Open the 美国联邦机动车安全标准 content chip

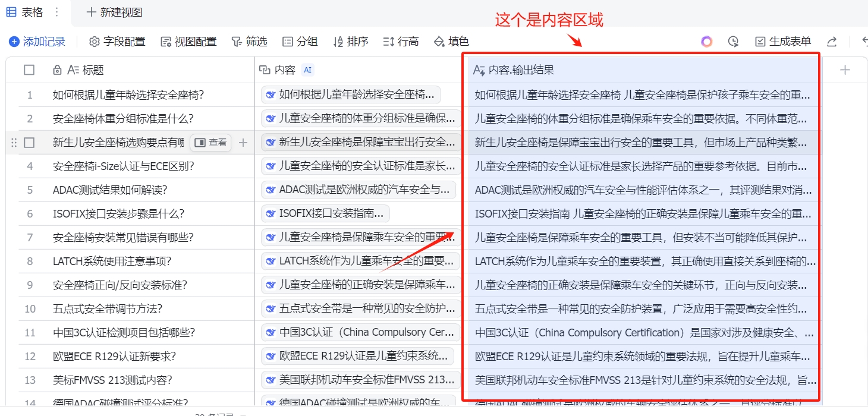[361, 380]
